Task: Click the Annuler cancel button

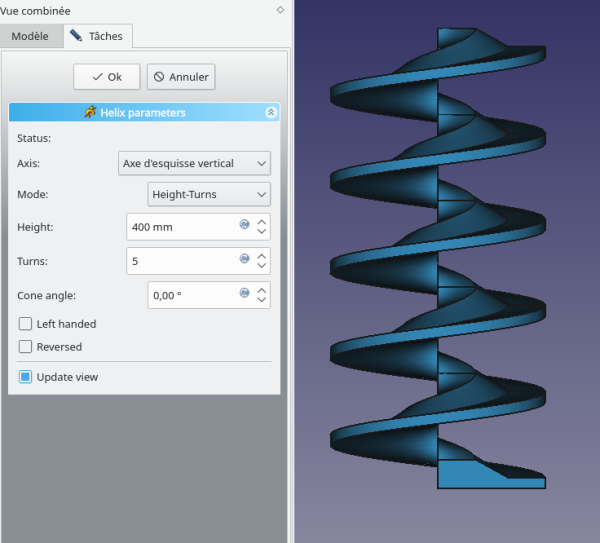Action: [181, 77]
